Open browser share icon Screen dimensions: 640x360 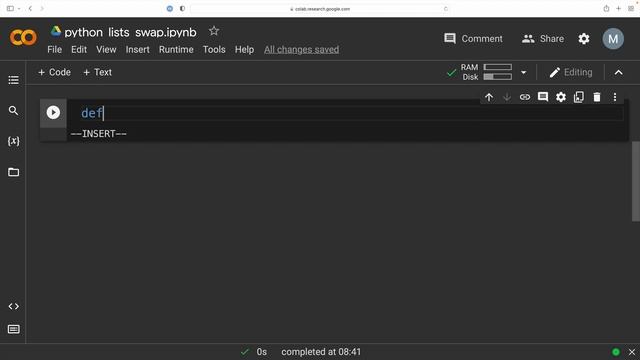(x=606, y=8)
